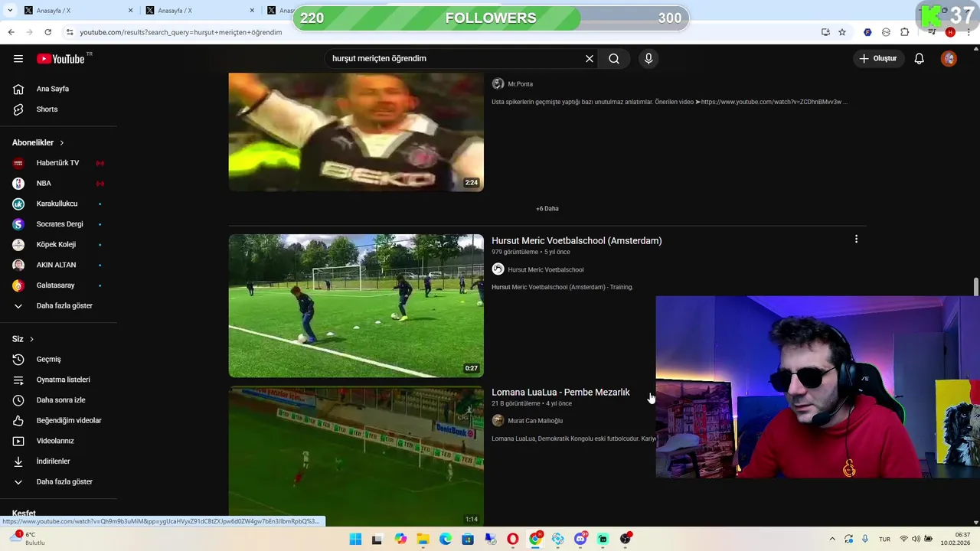This screenshot has height=551, width=980.
Task: Bookmark page with star icon
Action: (x=842, y=32)
